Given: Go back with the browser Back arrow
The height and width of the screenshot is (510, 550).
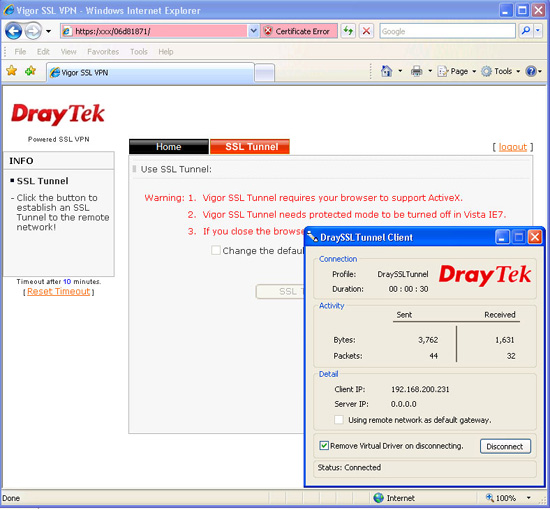Looking at the screenshot, I should [13, 31].
